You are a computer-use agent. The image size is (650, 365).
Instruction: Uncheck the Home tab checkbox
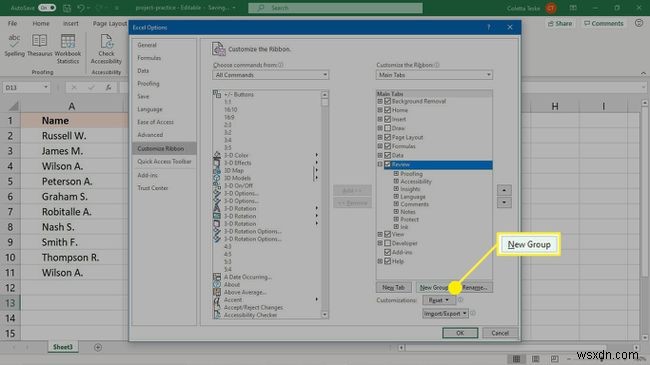(388, 110)
